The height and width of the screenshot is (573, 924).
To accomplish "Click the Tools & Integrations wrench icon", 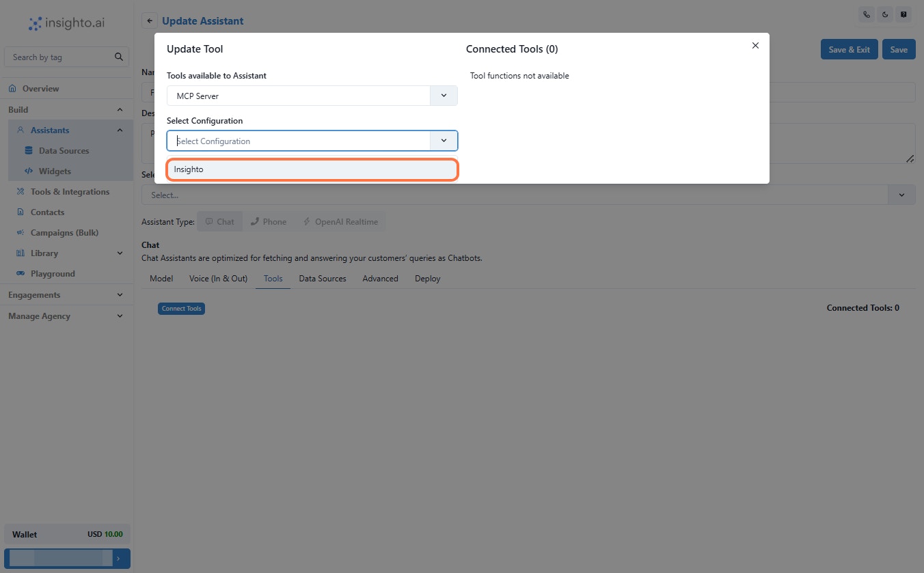I will pos(21,192).
